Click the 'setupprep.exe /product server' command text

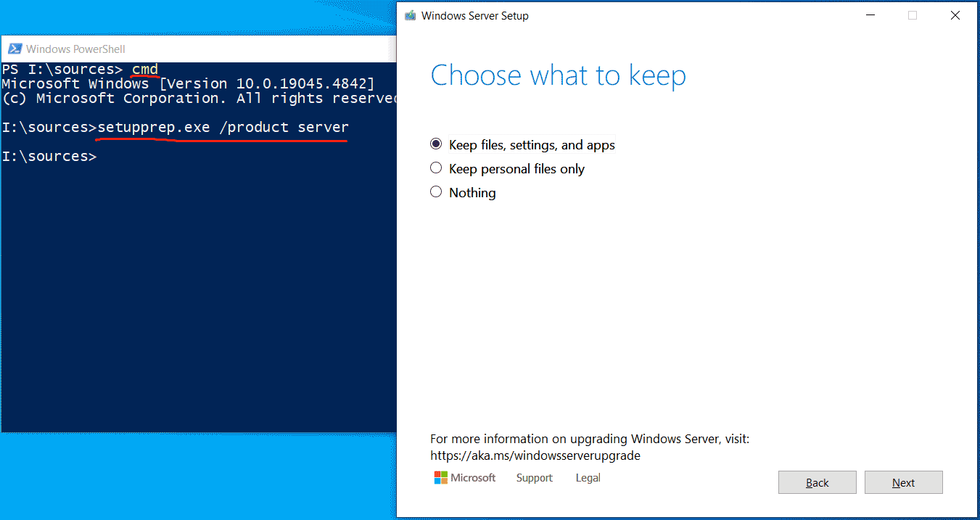[223, 128]
